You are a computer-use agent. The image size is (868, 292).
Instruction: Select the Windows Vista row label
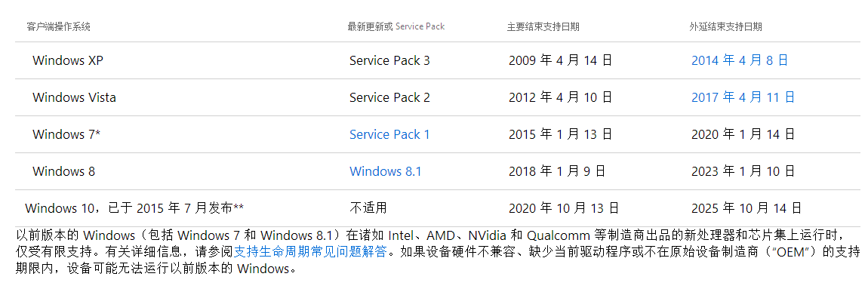click(74, 97)
